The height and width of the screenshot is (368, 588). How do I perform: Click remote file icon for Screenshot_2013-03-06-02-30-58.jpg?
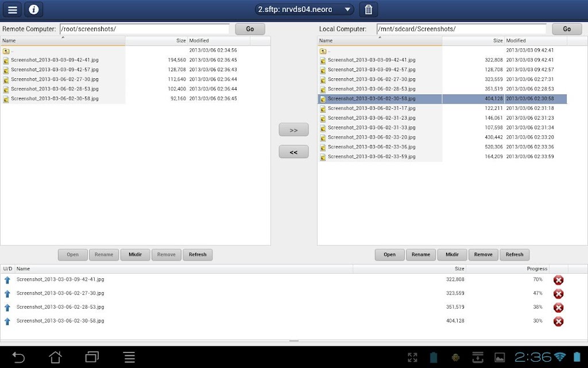[x=6, y=99]
